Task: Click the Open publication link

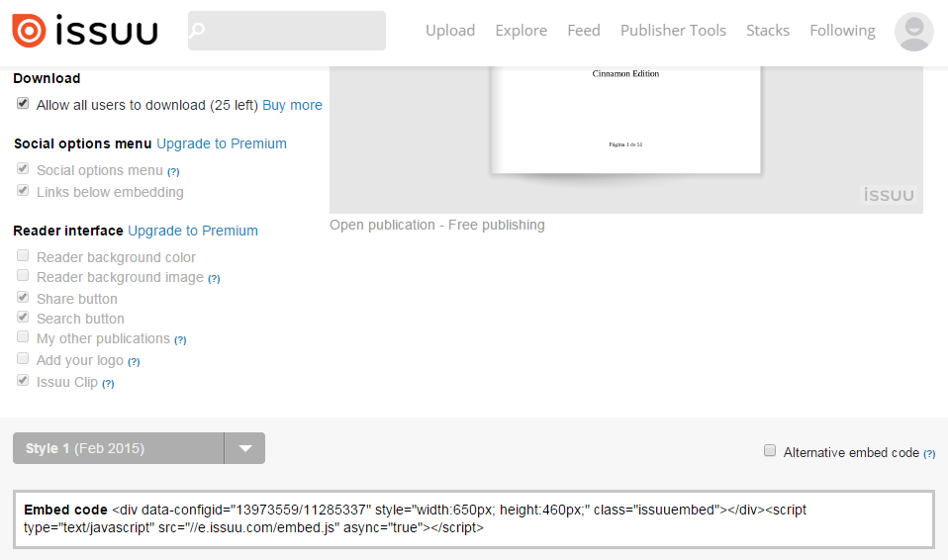Action: (382, 225)
